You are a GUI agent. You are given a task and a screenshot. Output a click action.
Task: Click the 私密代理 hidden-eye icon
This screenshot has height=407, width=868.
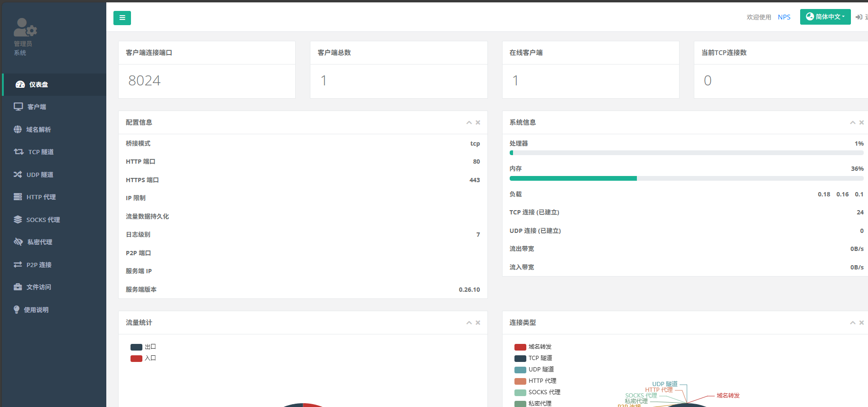(x=18, y=242)
